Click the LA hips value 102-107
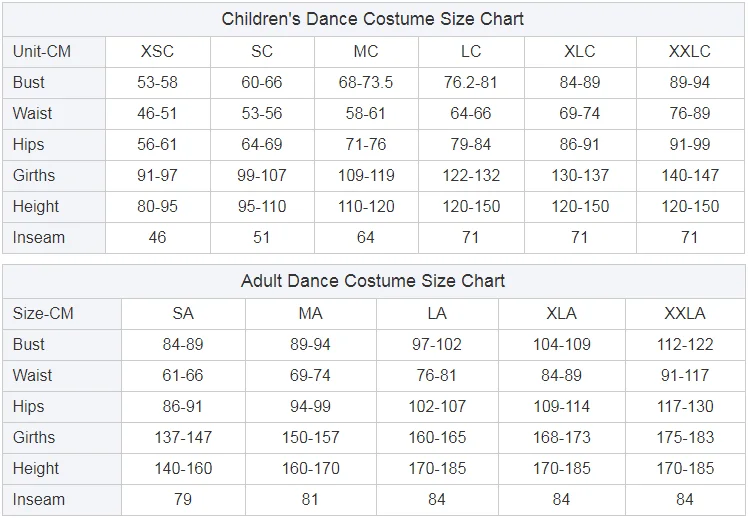 pyautogui.click(x=437, y=406)
